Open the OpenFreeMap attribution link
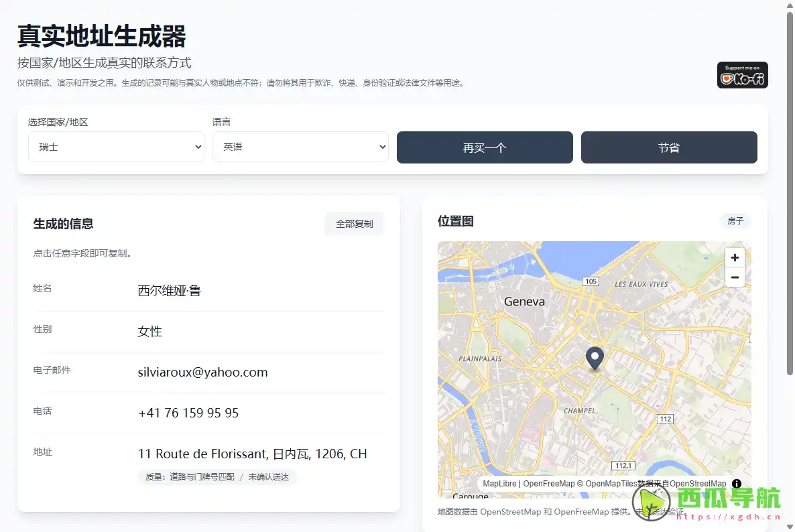 coord(549,483)
